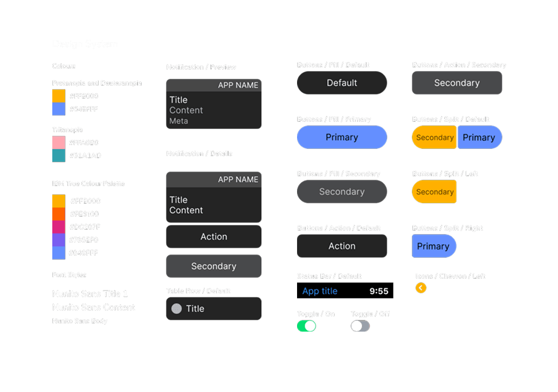
Task: Click the Action button below notification details
Action: [x=214, y=237]
